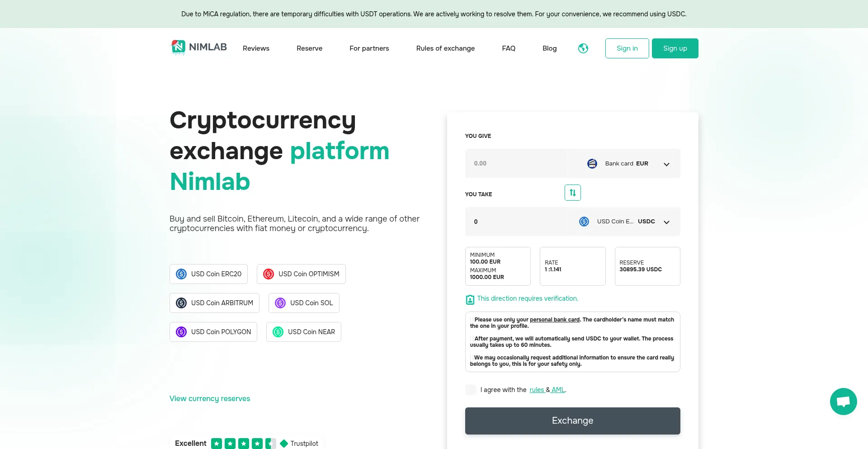Click the swap currencies arrows icon

(x=572, y=192)
